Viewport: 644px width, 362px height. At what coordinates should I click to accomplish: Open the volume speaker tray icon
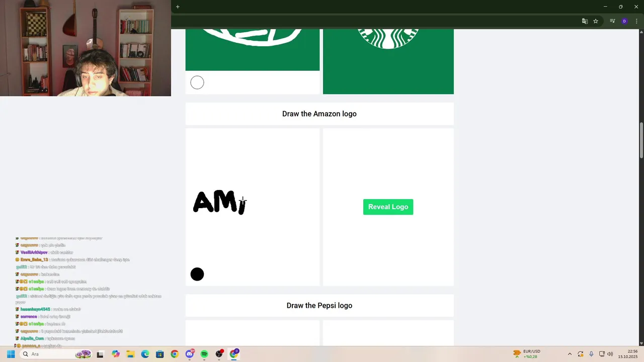(x=610, y=354)
